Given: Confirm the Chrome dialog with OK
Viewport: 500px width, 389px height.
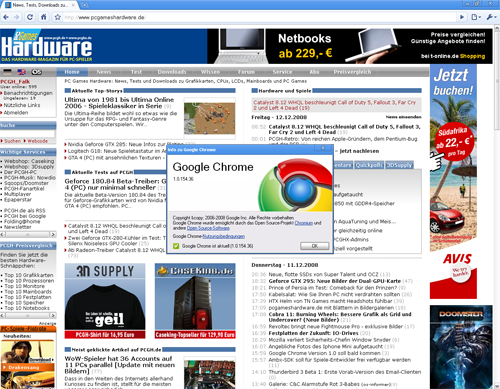Looking at the screenshot, I should tap(315, 246).
